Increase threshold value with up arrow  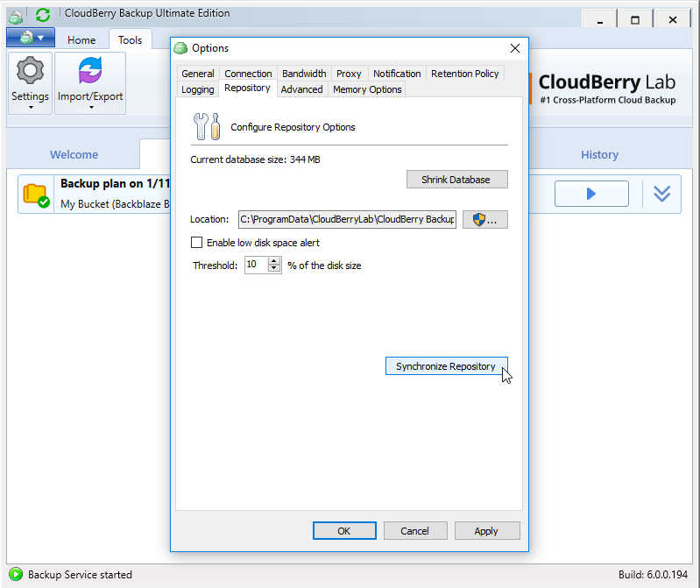point(274,261)
